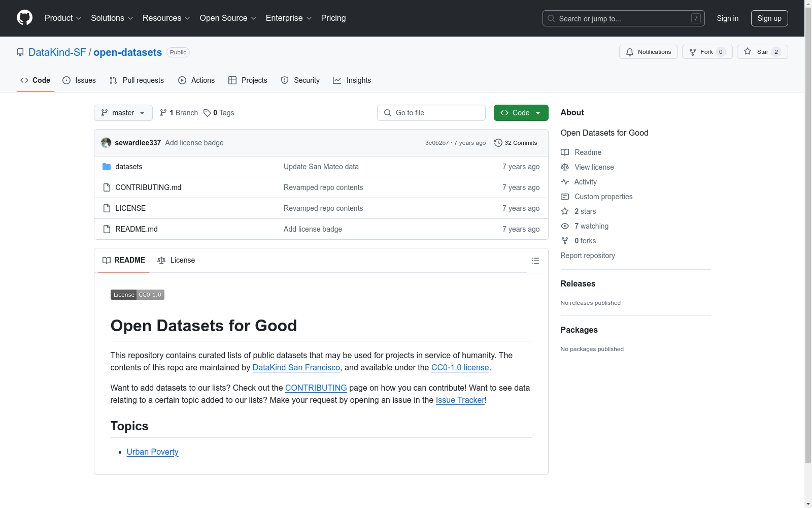The image size is (812, 508).
Task: Select the history clock icon beside 32 Commits
Action: pos(498,143)
